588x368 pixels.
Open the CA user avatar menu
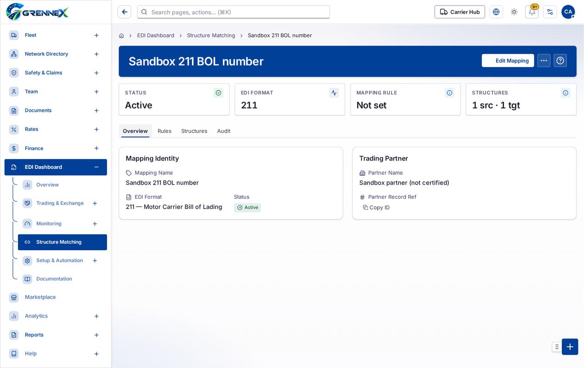coord(568,12)
